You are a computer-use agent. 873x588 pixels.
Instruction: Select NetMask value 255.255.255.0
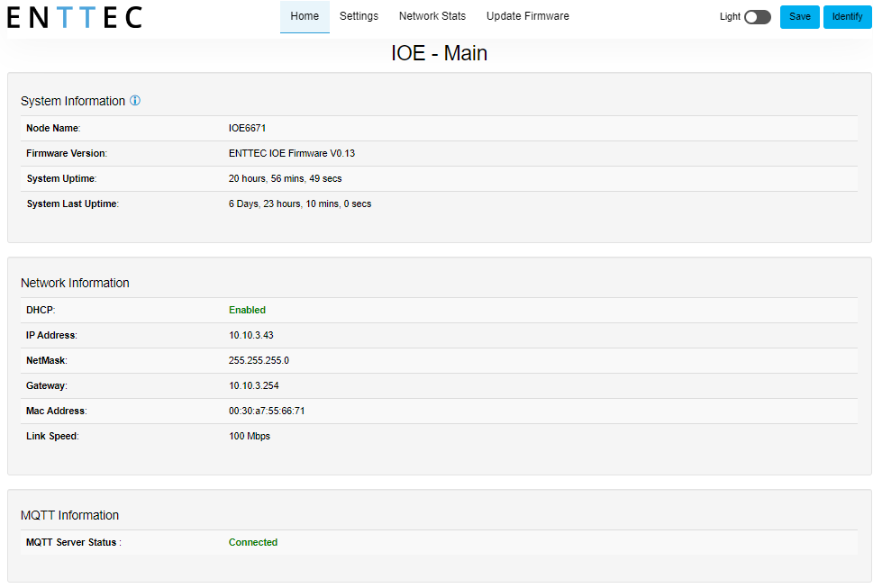pos(259,360)
